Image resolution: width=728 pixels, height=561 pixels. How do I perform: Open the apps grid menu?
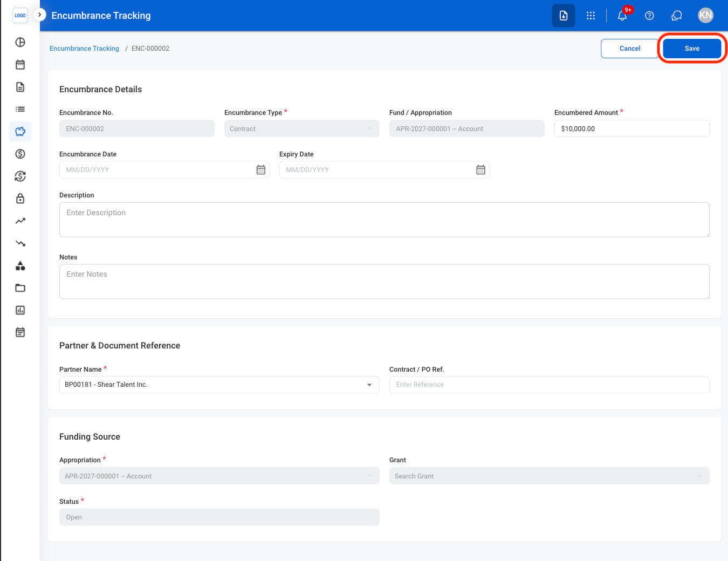coord(591,16)
